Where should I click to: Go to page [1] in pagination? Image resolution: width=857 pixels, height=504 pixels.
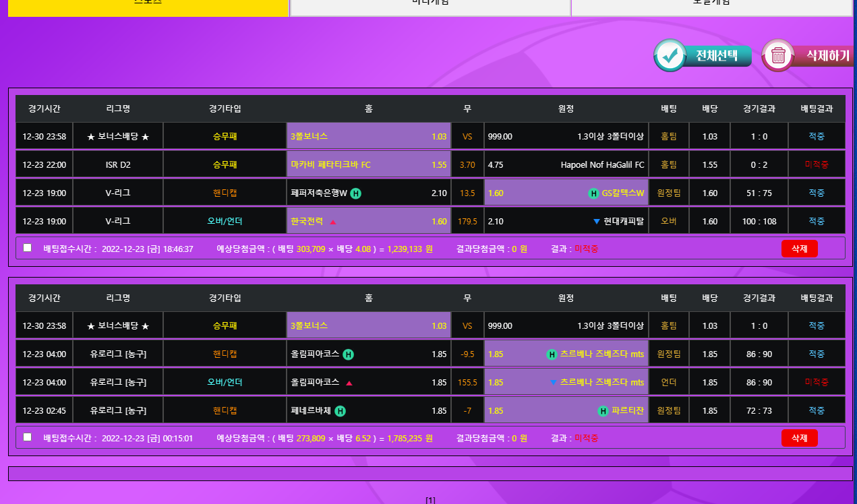(x=430, y=500)
